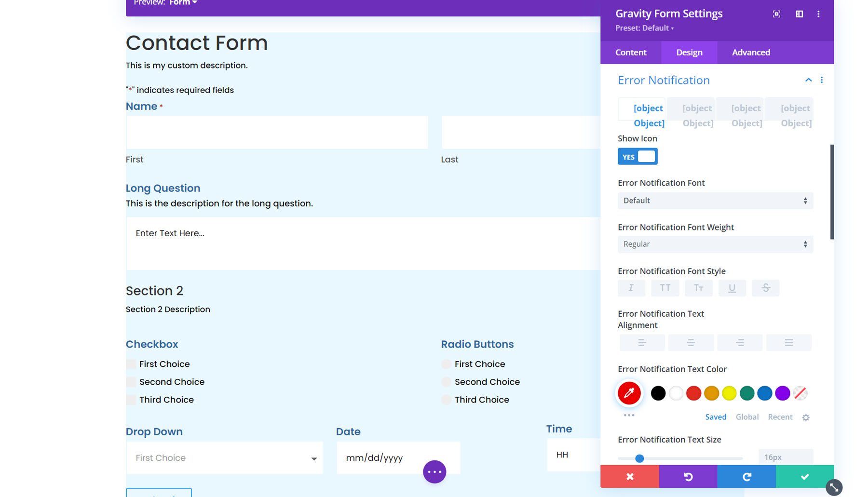Image resolution: width=868 pixels, height=497 pixels.
Task: Undo the last change in the settings panel
Action: click(688, 476)
